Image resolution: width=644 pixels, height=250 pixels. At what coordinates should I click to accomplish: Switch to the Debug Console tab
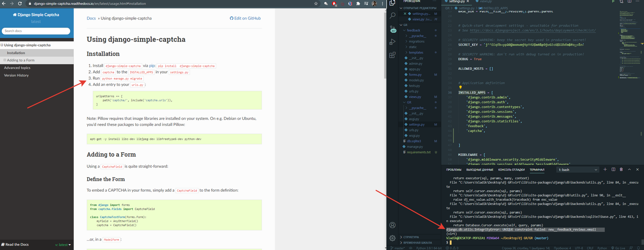point(511,170)
